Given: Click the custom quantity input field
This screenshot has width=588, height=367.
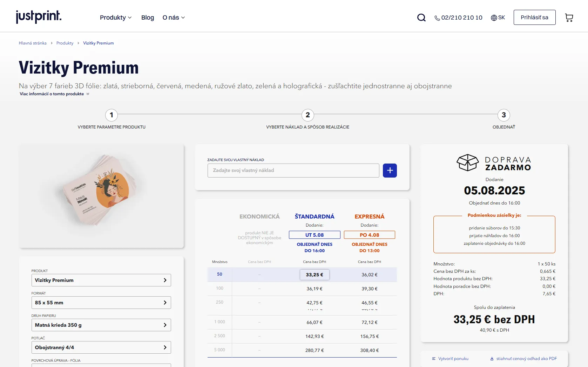Looking at the screenshot, I should (x=293, y=171).
